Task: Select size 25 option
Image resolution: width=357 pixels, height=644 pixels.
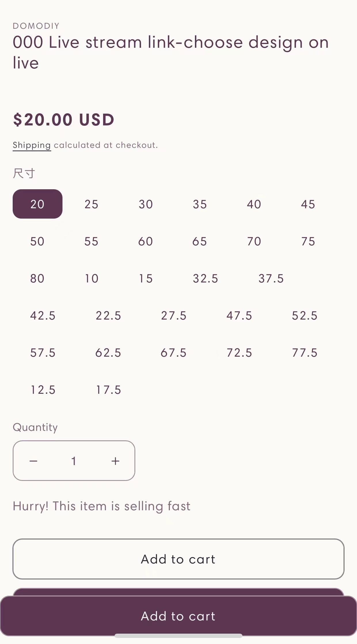Action: point(92,204)
